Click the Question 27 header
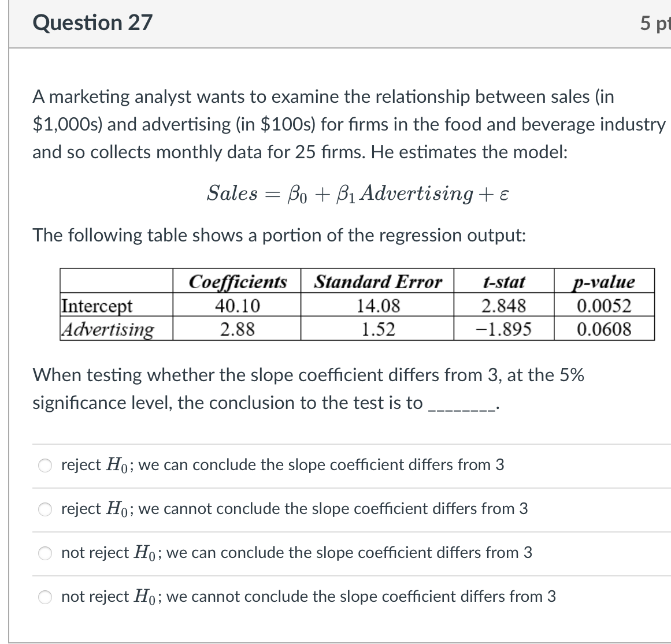This screenshot has width=671, height=644. [x=92, y=22]
